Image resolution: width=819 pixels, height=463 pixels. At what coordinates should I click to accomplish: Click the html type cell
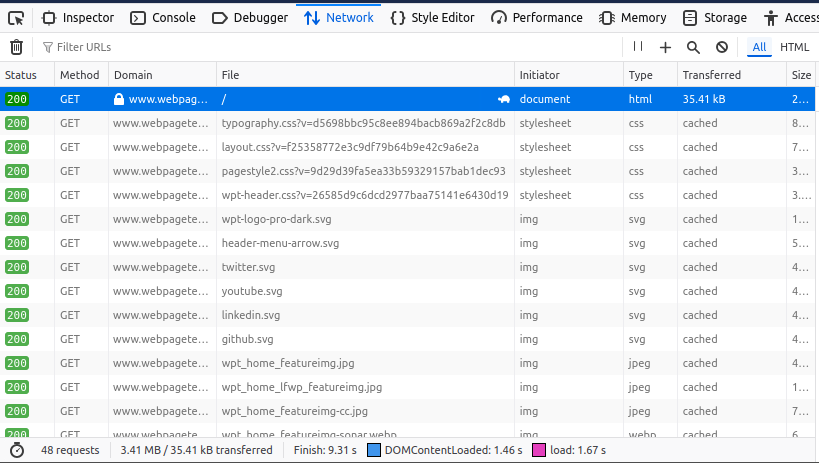[x=640, y=99]
